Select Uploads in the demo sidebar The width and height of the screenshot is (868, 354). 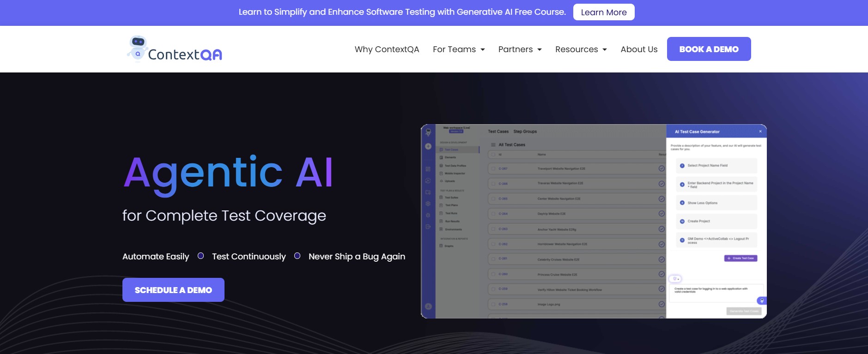(x=447, y=181)
